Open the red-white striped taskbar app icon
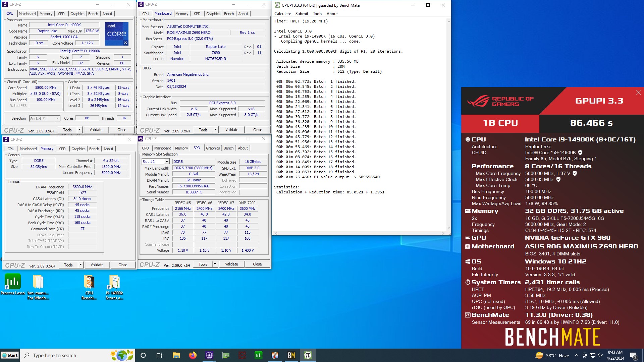The width and height of the screenshot is (644, 362). coord(275,355)
